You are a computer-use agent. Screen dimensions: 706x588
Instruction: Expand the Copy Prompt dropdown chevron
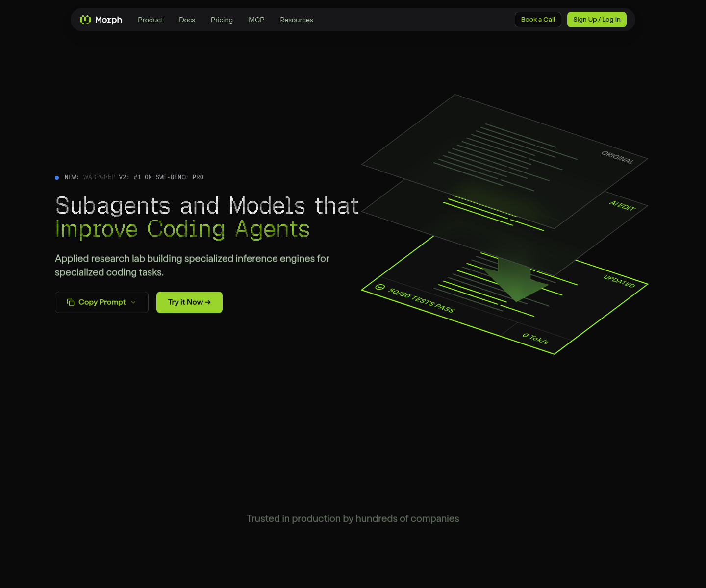point(133,302)
